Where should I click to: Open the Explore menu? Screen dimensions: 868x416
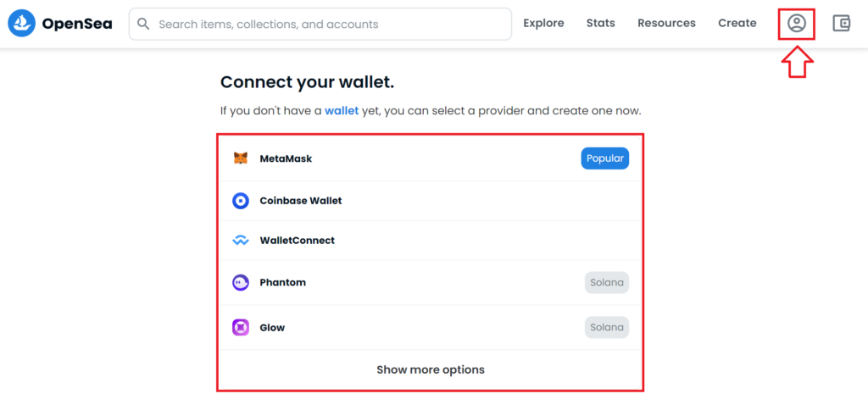tap(543, 23)
